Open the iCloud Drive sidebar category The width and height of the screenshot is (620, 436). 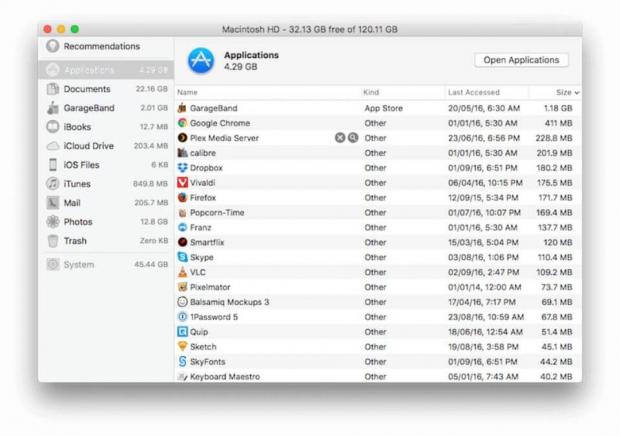coord(88,146)
